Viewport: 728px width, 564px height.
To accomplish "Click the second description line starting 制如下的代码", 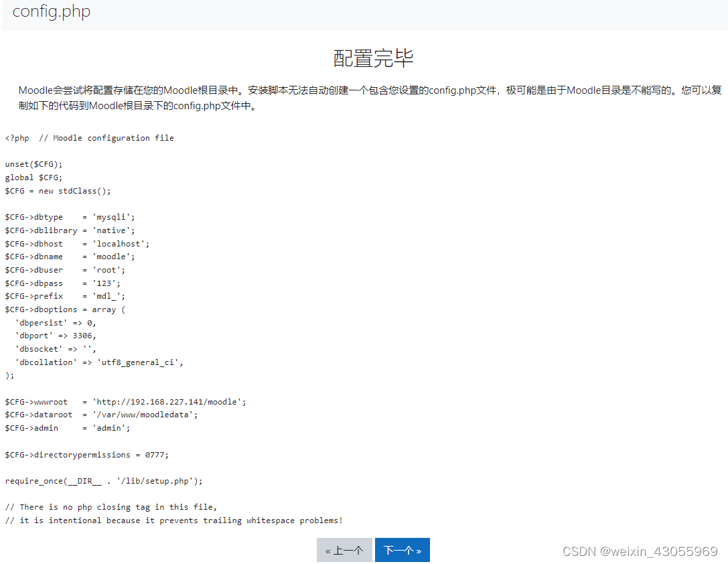I will 138,106.
